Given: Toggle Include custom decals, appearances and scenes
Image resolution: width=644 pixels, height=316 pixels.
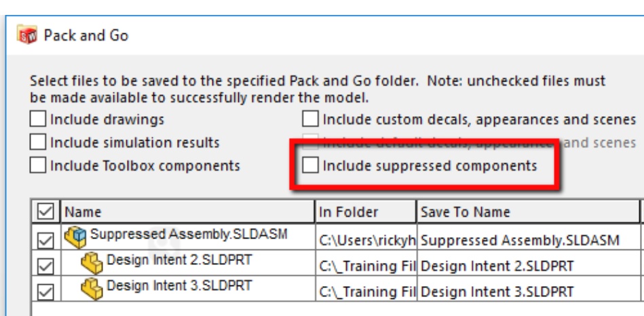Looking at the screenshot, I should point(310,120).
